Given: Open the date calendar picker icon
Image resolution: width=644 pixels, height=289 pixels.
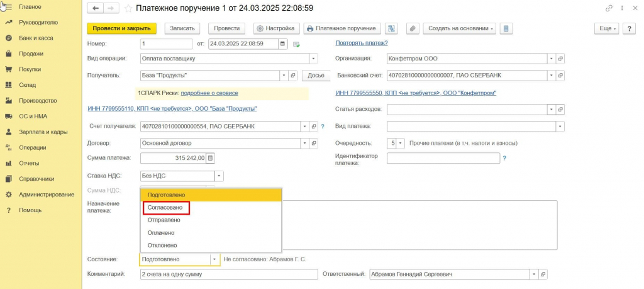Looking at the screenshot, I should (282, 43).
